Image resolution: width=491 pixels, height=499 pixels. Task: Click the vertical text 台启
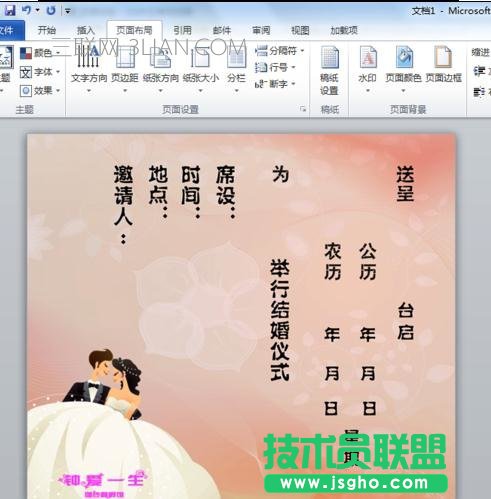tap(406, 321)
